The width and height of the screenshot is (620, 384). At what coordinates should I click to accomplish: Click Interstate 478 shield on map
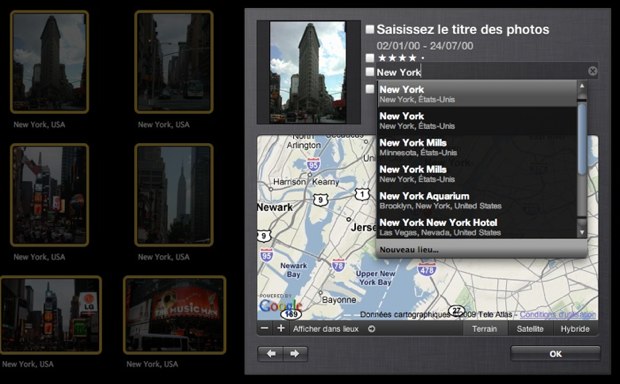pyautogui.click(x=427, y=269)
